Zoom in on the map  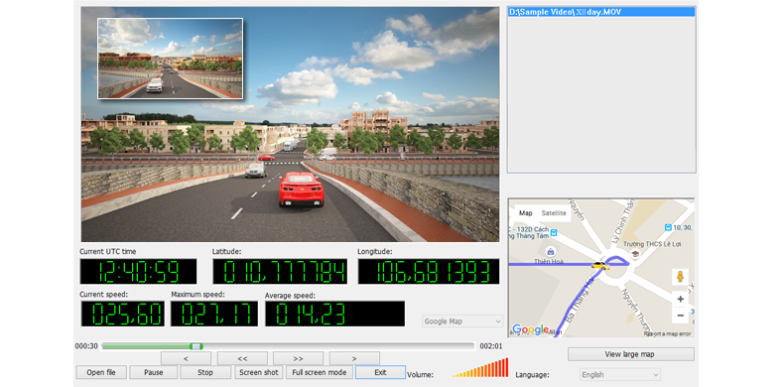click(680, 299)
